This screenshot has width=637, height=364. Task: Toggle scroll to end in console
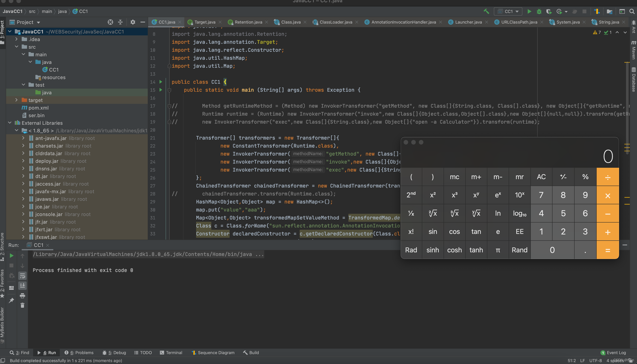click(x=22, y=285)
